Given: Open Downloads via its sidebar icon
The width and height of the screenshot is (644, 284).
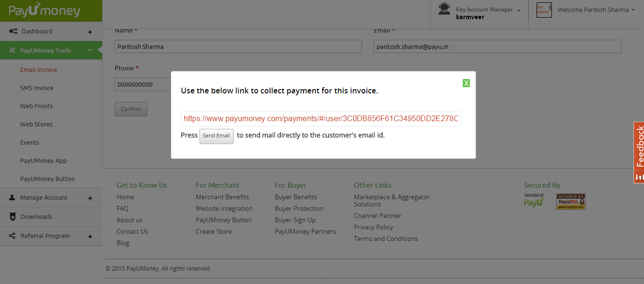Looking at the screenshot, I should [x=12, y=216].
